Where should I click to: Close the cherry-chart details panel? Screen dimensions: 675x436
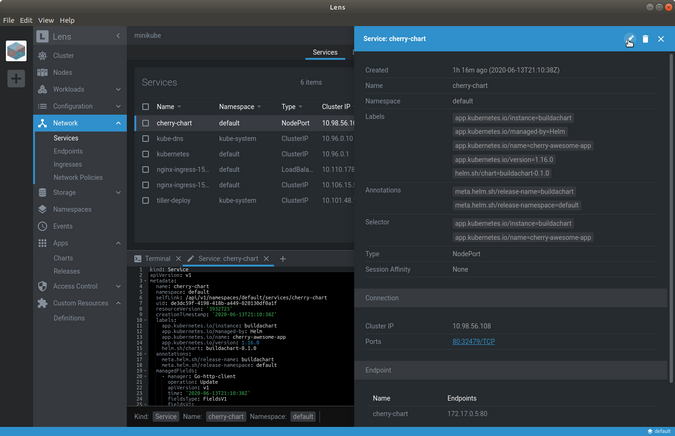point(661,39)
